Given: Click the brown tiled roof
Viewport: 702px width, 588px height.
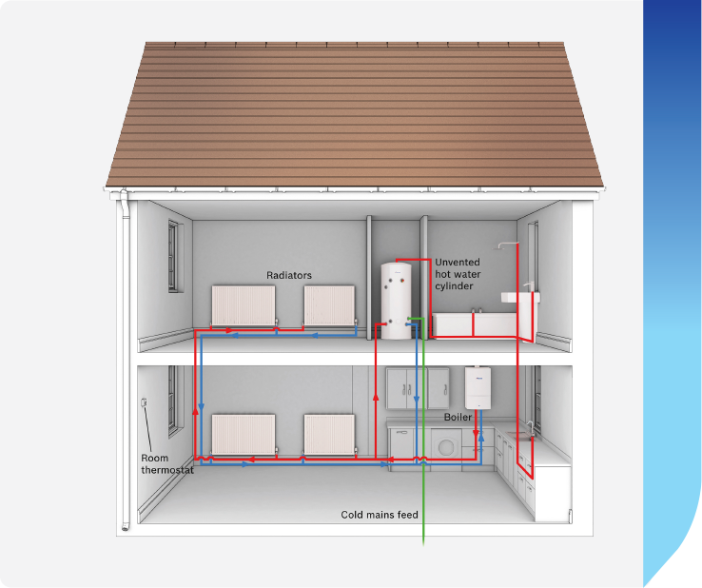Looking at the screenshot, I should click(355, 114).
